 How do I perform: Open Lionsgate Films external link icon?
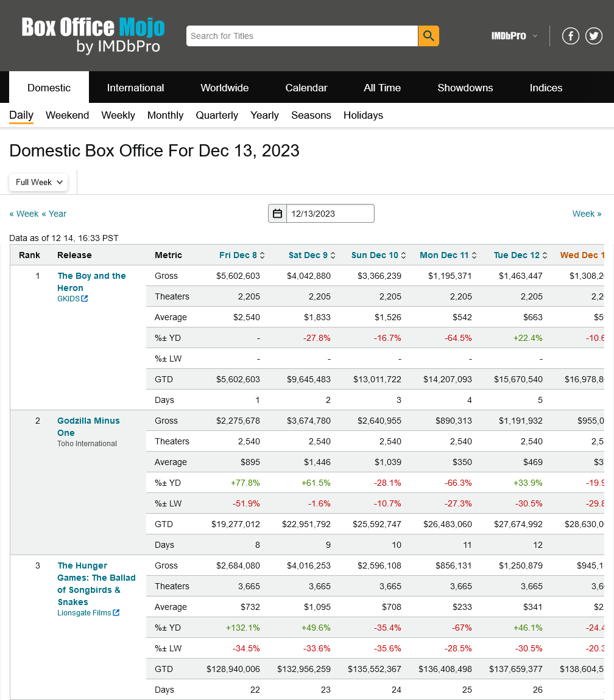tap(116, 613)
